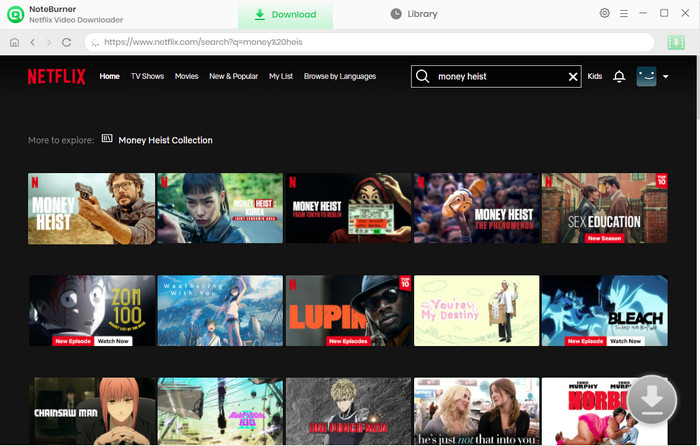This screenshot has height=446, width=700.
Task: Open the Lupin thumbnail
Action: pyautogui.click(x=348, y=311)
